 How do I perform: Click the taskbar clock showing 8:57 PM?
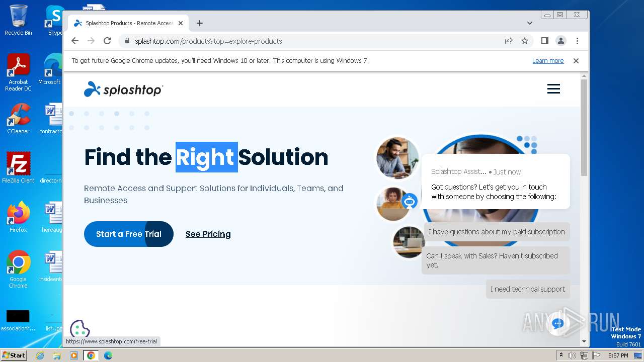618,355
